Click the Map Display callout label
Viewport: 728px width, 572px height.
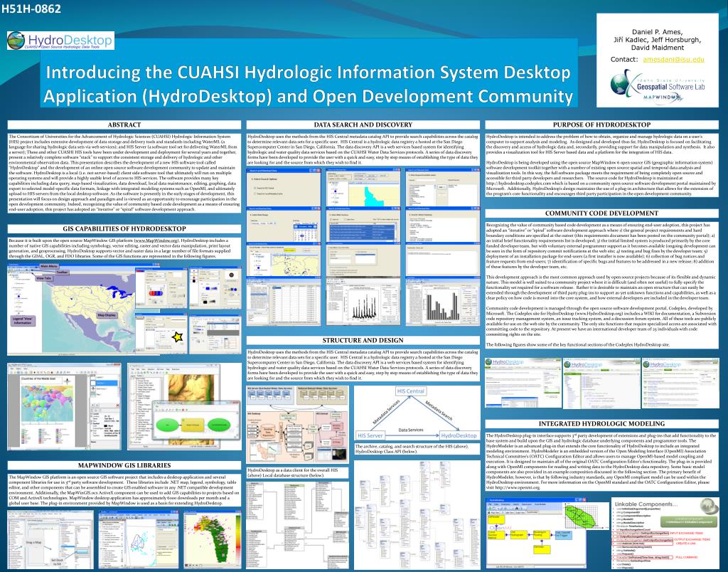[x=107, y=315]
